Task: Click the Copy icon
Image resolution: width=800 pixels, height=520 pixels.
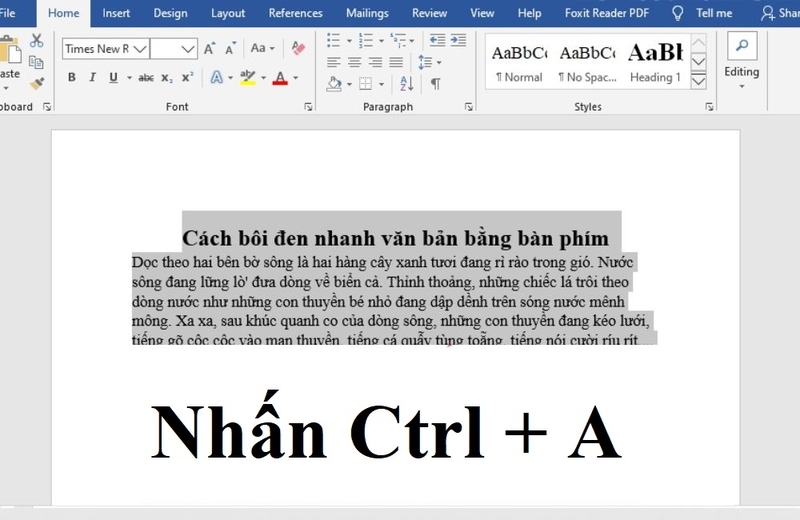Action: (36, 62)
